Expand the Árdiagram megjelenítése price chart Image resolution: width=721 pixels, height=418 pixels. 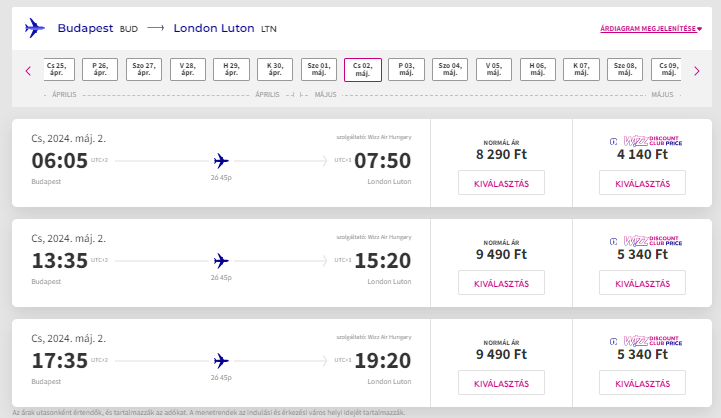coord(651,29)
